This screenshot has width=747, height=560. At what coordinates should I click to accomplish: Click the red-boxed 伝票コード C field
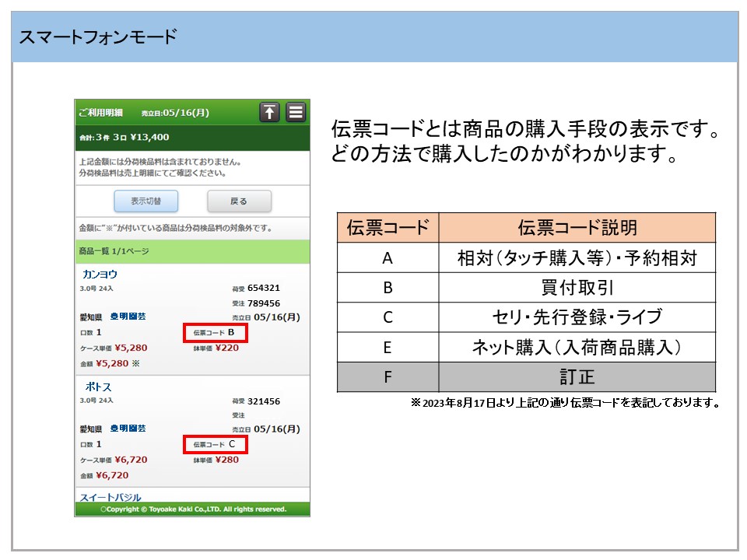[216, 445]
